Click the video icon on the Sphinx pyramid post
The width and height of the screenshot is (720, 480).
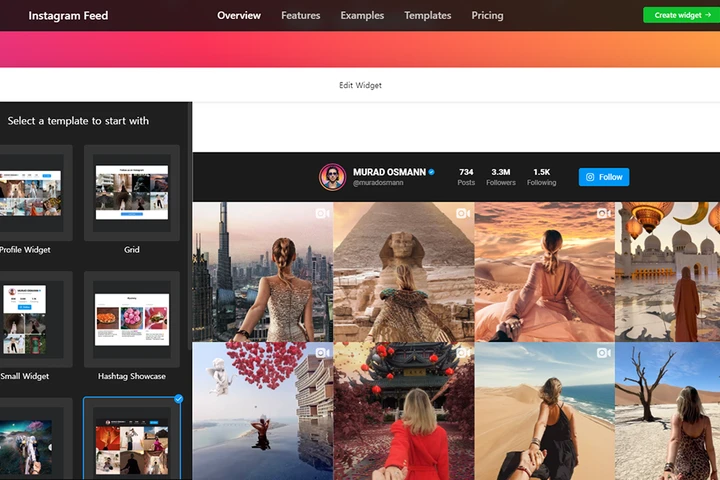click(463, 213)
